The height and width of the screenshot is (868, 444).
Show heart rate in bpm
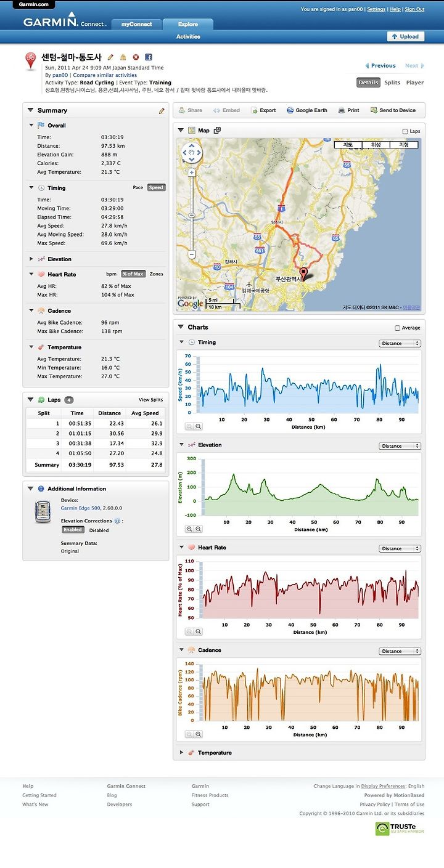point(111,274)
